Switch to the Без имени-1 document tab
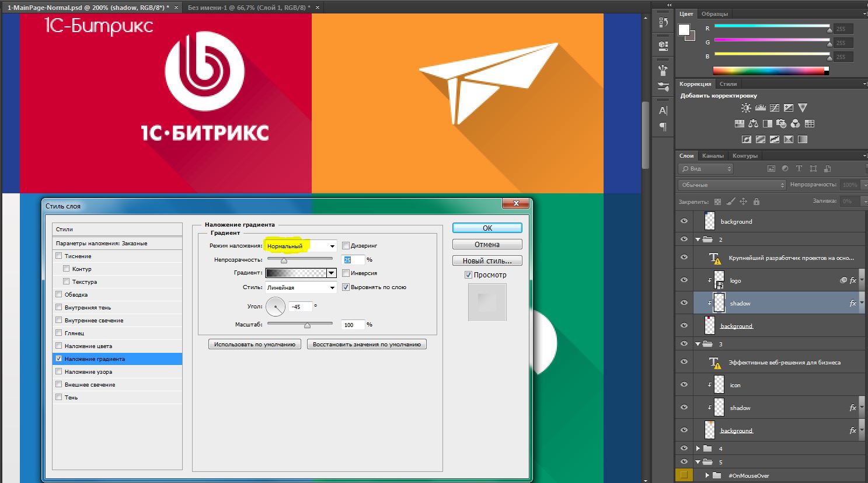Viewport: 868px width, 483px height. tap(250, 8)
